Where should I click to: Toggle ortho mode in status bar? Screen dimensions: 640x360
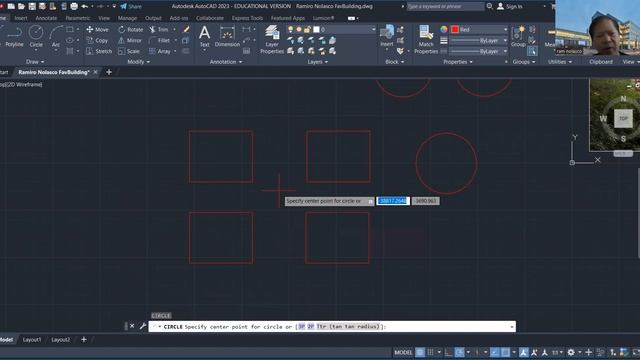449,352
